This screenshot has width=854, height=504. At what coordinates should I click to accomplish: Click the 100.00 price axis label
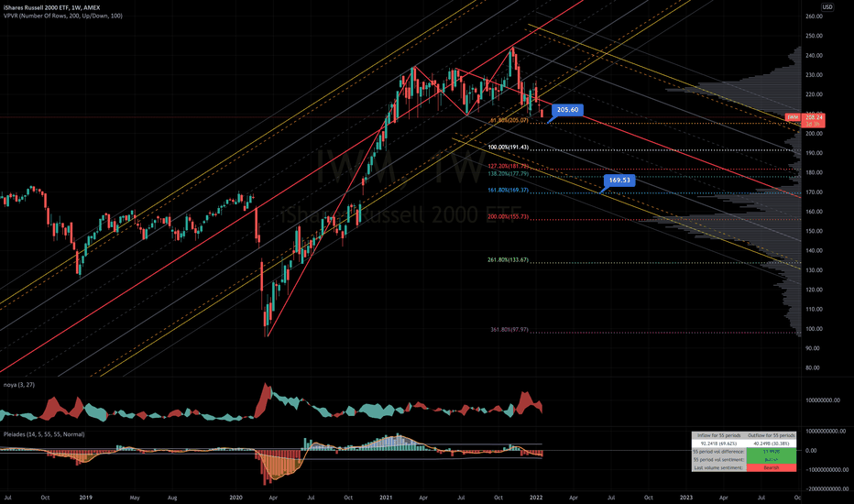coord(814,329)
